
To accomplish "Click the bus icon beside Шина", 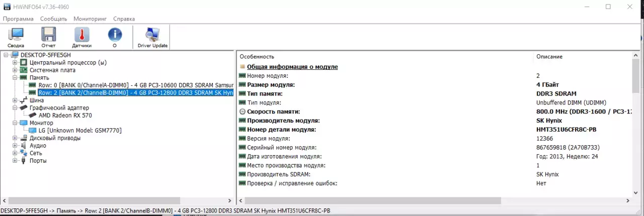I will (x=24, y=100).
